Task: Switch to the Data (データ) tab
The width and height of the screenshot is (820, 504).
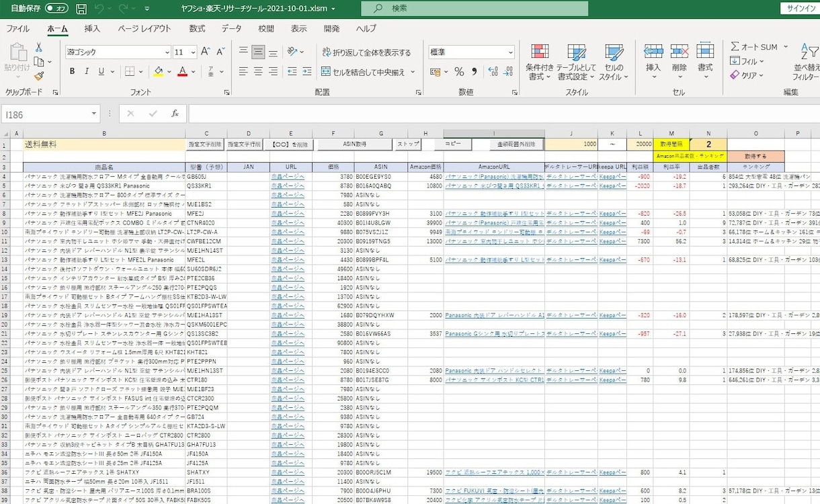Action: [x=232, y=29]
